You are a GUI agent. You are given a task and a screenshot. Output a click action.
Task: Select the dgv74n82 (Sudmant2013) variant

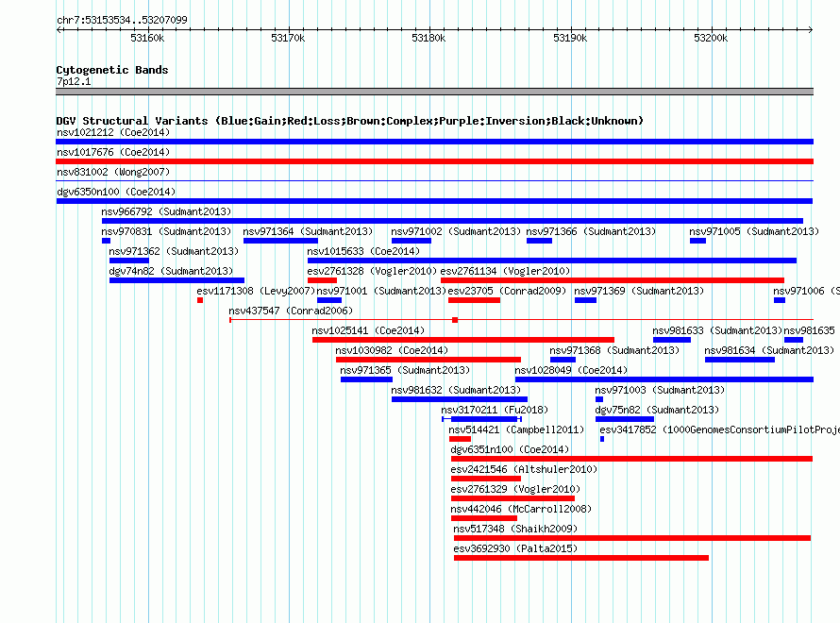coord(171,271)
